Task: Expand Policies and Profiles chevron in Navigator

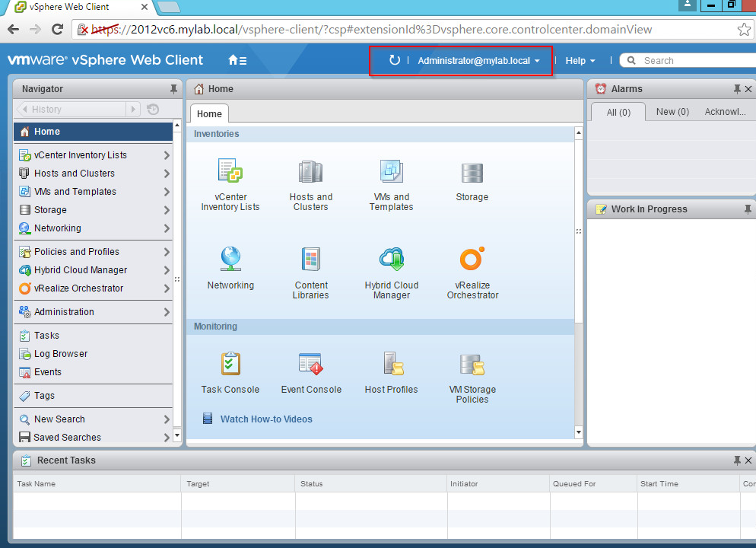Action: click(167, 252)
